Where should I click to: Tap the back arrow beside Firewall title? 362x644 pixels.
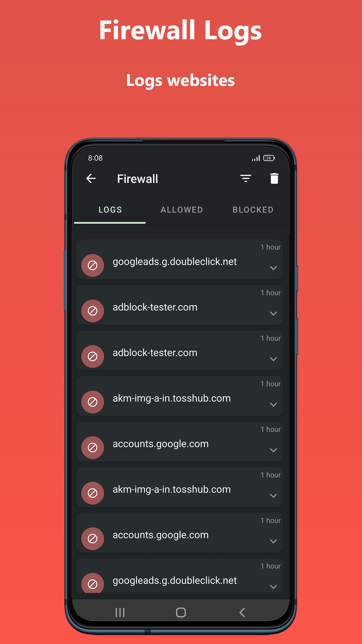(x=91, y=178)
